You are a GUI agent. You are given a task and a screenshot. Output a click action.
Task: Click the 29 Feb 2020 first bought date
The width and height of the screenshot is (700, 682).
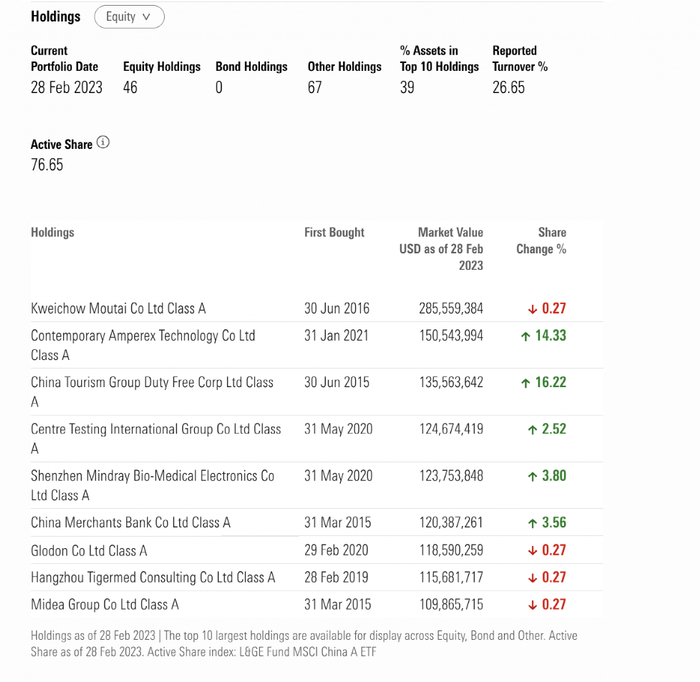[x=337, y=550]
